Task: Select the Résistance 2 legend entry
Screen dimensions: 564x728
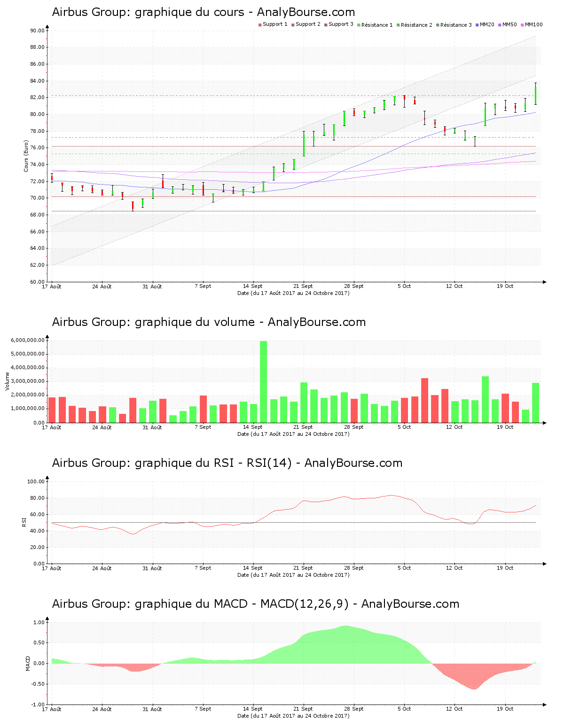Action: tap(415, 25)
